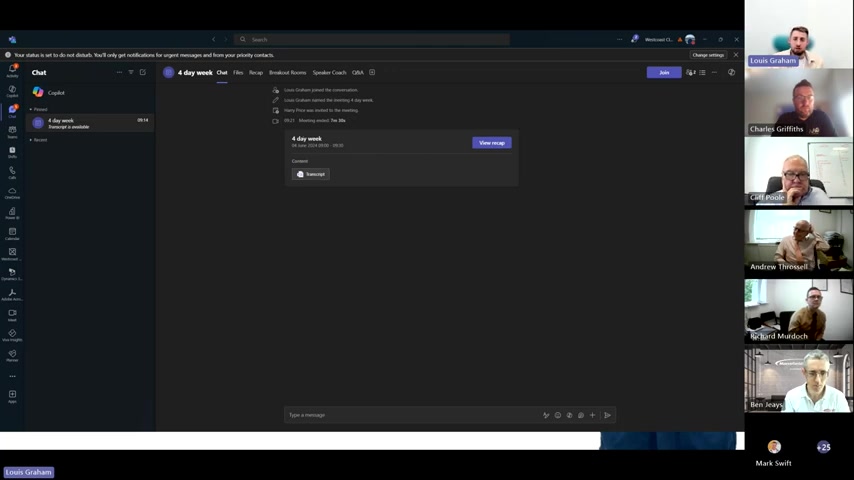Open the Q&A tab
Viewport: 854px width, 480px height.
tap(357, 72)
